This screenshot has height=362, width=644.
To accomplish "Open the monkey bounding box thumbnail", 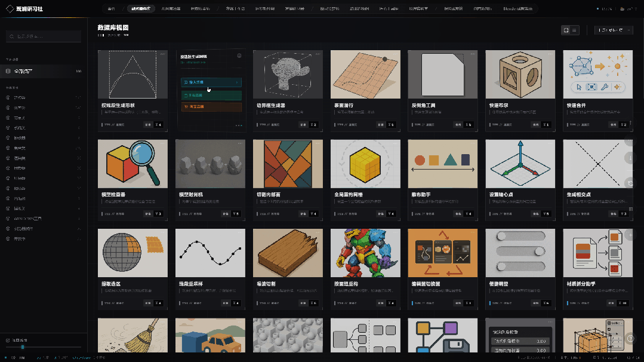I will tap(288, 75).
